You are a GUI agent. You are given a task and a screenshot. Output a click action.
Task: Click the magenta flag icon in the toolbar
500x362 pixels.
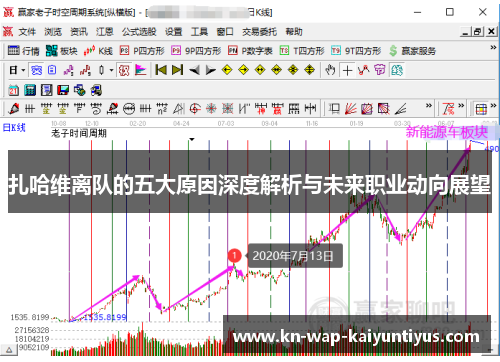pos(141,70)
